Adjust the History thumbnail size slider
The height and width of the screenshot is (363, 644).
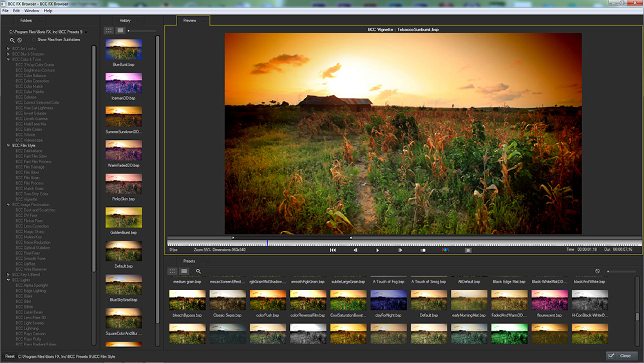coord(142,31)
